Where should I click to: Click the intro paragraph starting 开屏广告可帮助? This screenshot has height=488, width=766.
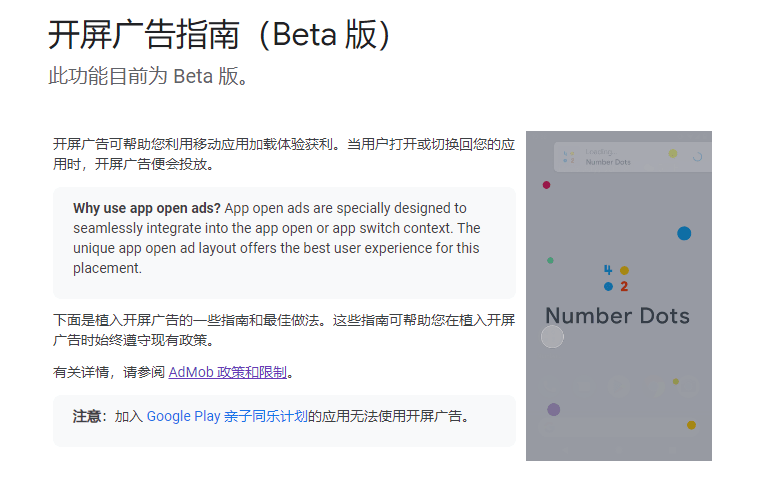(x=284, y=154)
